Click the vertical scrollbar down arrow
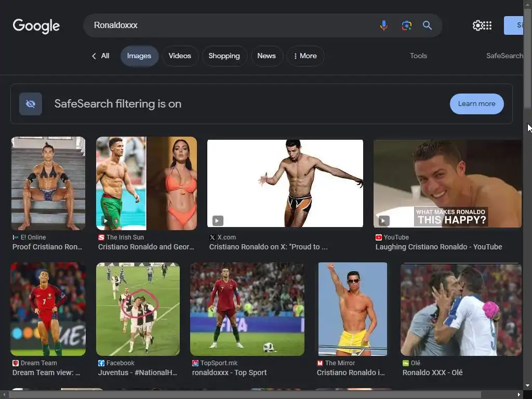The height and width of the screenshot is (399, 532). tap(528, 385)
